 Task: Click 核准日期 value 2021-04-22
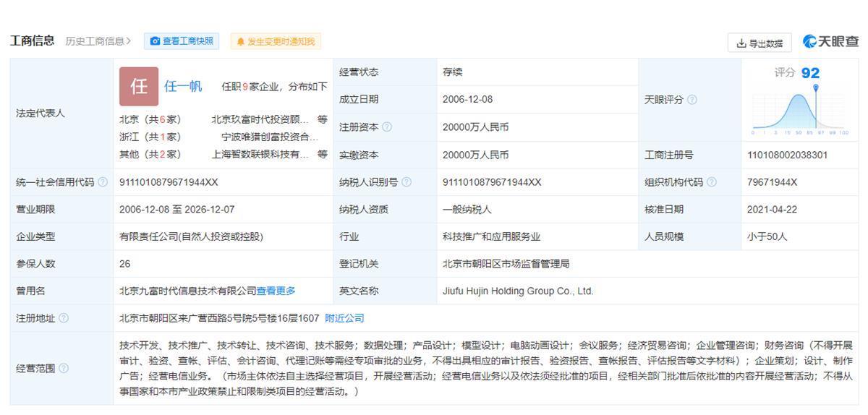(x=772, y=209)
